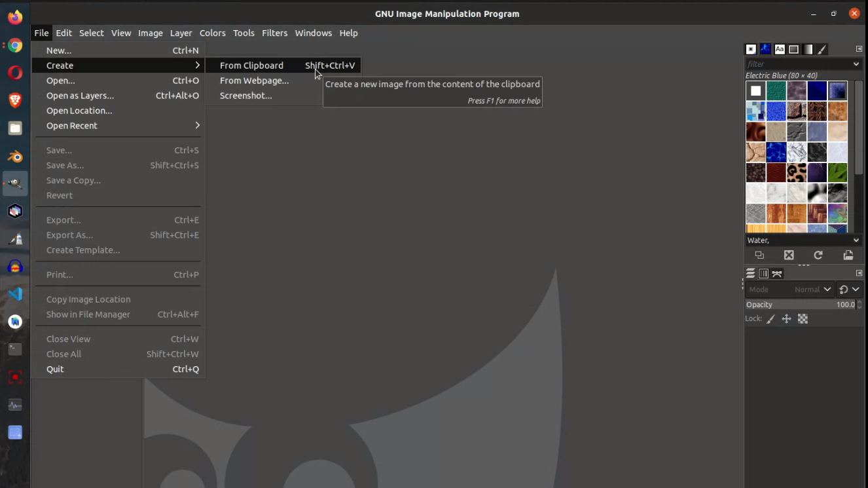The width and height of the screenshot is (868, 488).
Task: Click the Duplicate pattern icon below the grid
Action: [x=759, y=255]
